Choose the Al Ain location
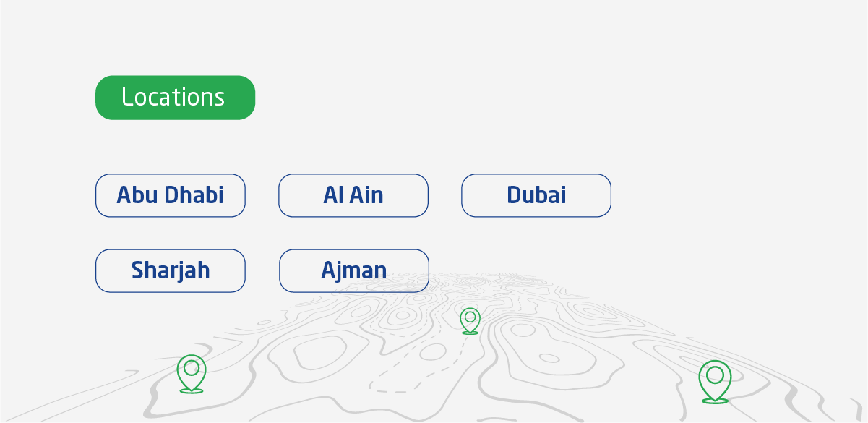868x423 pixels. [x=353, y=195]
